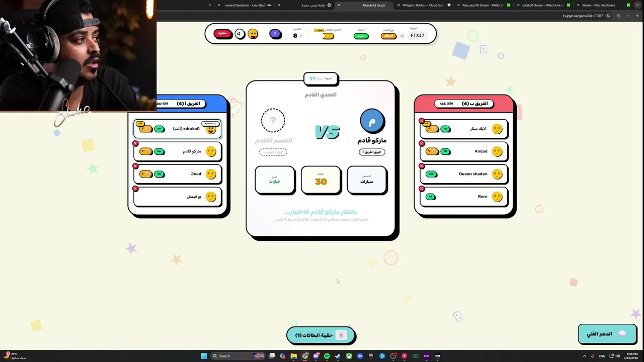Select the xdrako0 player card

177,129
